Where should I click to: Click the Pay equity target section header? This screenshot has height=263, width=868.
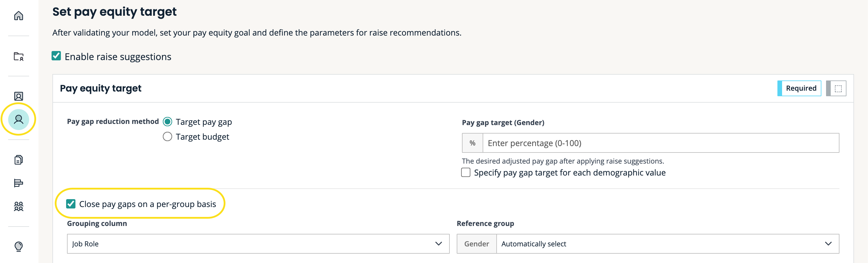pyautogui.click(x=101, y=88)
